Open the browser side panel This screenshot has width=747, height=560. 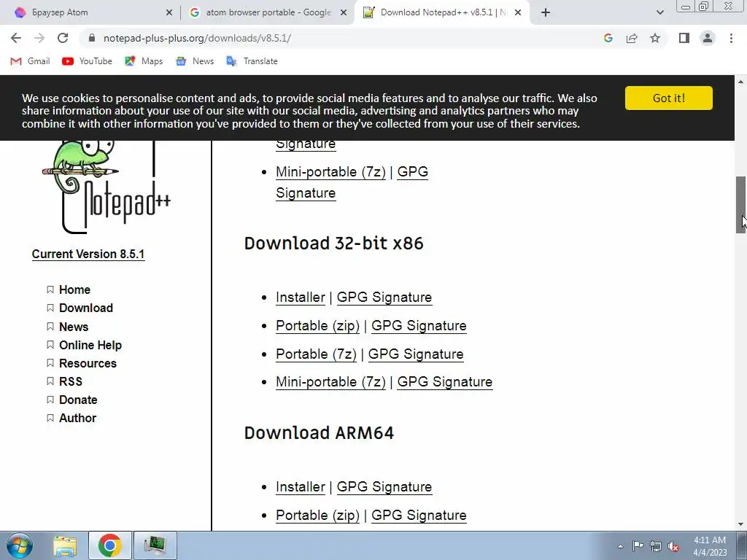point(684,38)
